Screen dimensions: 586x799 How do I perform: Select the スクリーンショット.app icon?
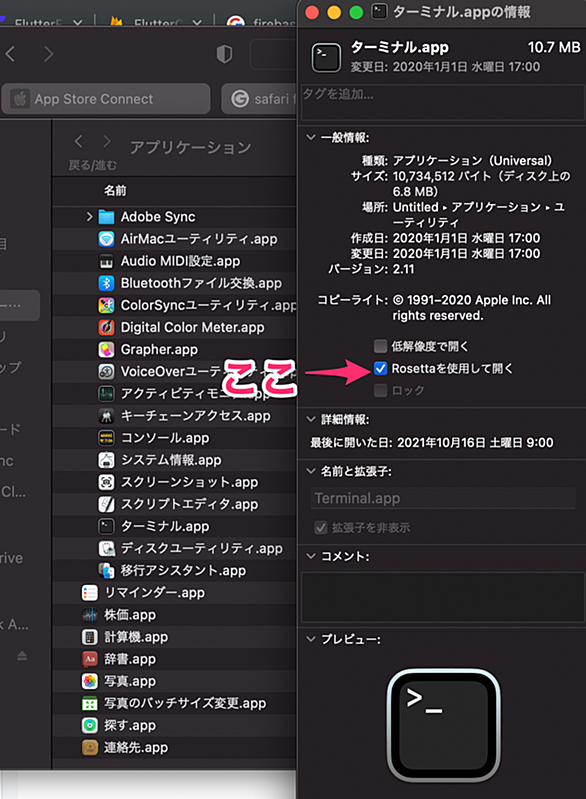[x=106, y=482]
